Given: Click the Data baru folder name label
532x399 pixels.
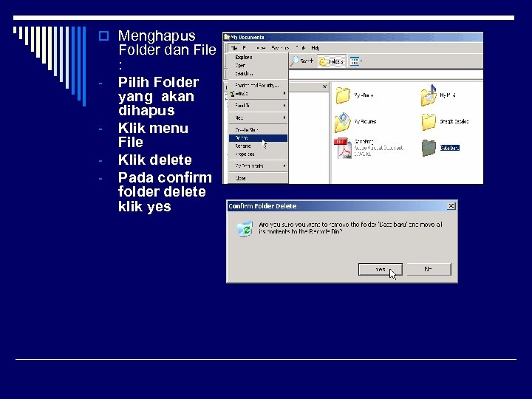Looking at the screenshot, I should [x=449, y=148].
